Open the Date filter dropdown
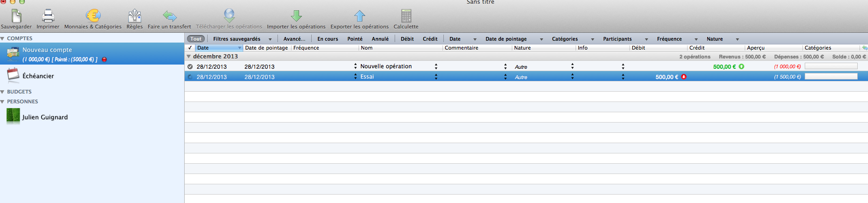Viewport: 868px width, 203px height. point(463,39)
